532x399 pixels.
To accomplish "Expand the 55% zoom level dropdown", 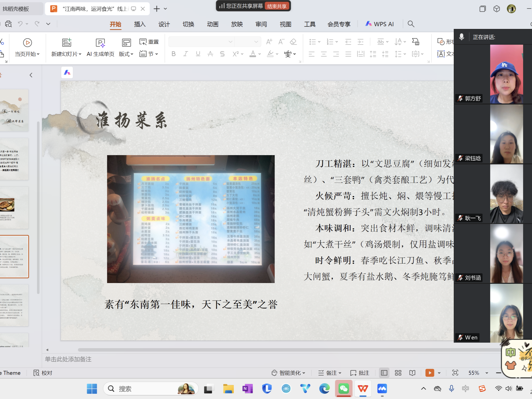I will tap(487, 373).
